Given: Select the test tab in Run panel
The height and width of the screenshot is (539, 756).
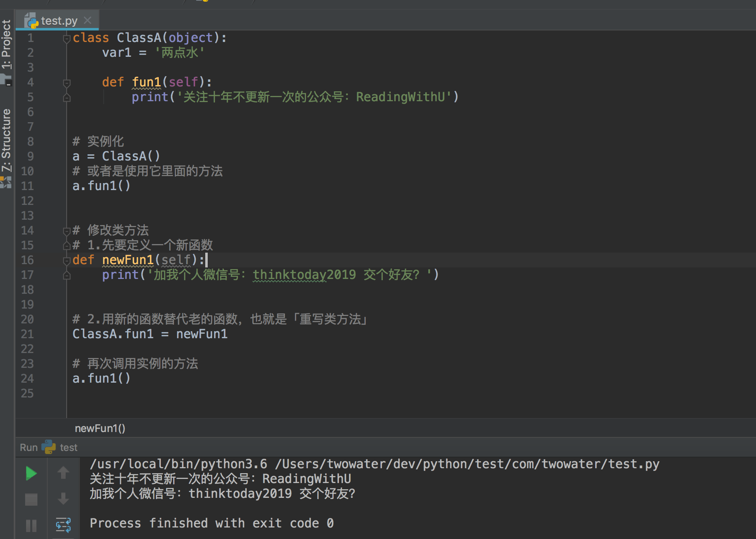Looking at the screenshot, I should [x=68, y=447].
